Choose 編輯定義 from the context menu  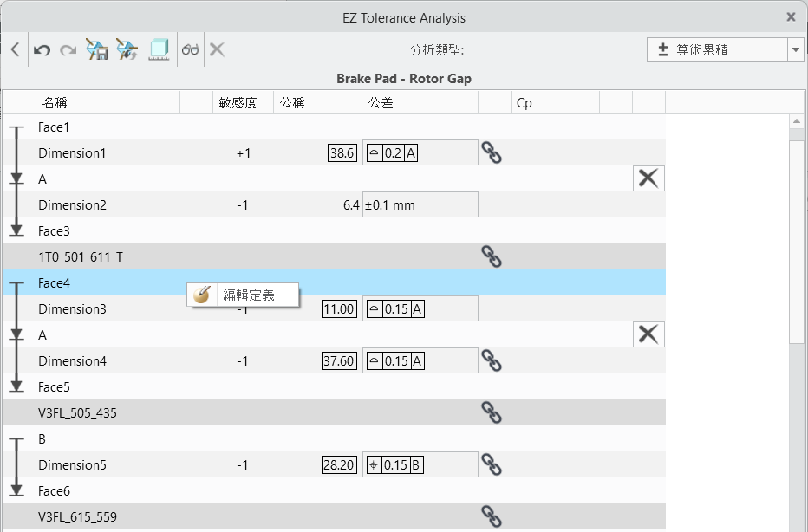click(x=243, y=295)
